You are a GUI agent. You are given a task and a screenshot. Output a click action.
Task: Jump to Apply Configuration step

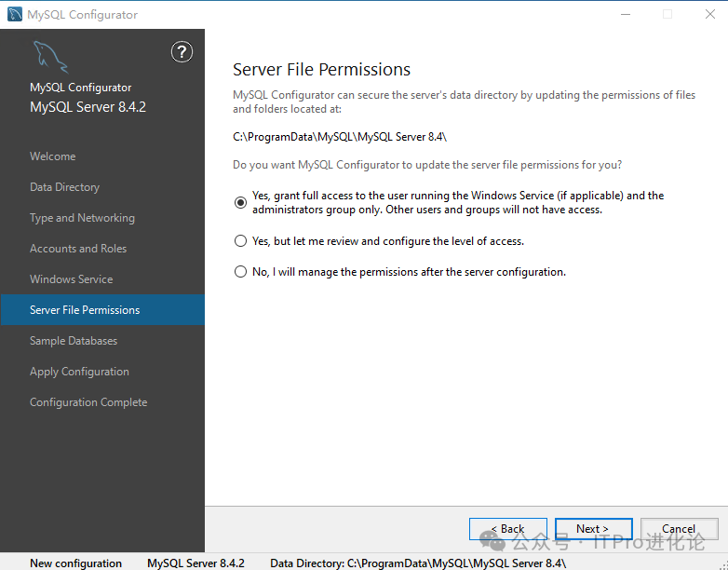tap(79, 372)
